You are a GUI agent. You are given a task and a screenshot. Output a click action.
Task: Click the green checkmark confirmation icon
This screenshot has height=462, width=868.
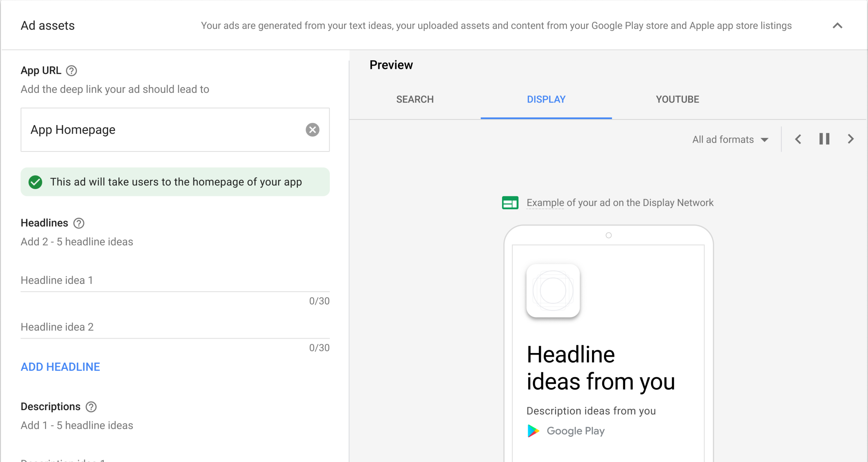(x=35, y=182)
